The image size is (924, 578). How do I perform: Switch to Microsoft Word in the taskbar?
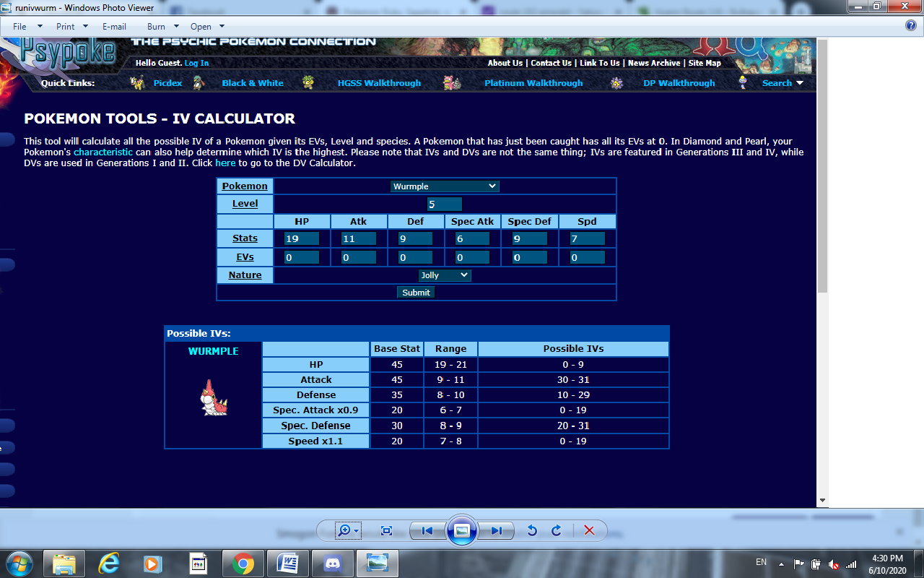[287, 564]
